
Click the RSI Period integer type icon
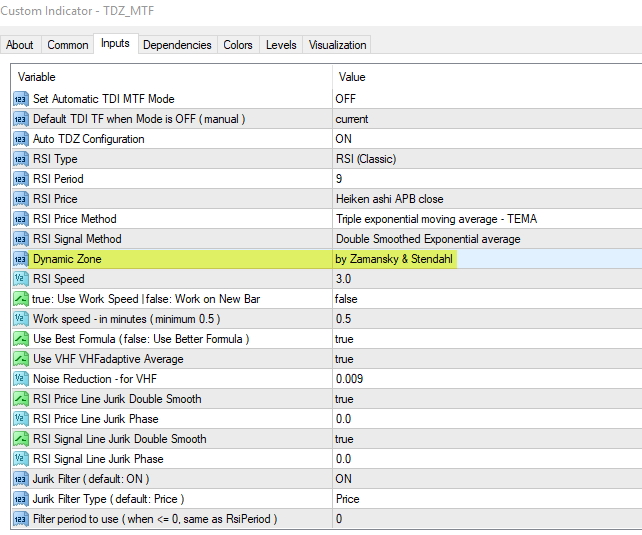21,179
